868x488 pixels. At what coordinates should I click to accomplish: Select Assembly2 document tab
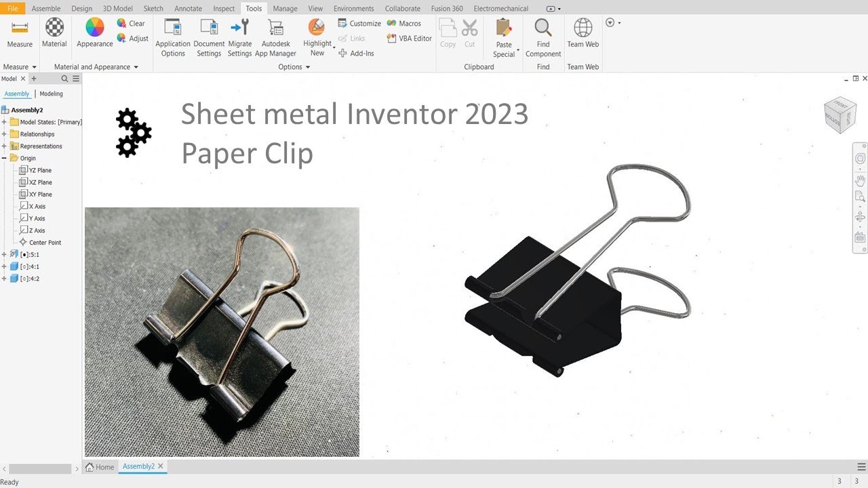(138, 467)
